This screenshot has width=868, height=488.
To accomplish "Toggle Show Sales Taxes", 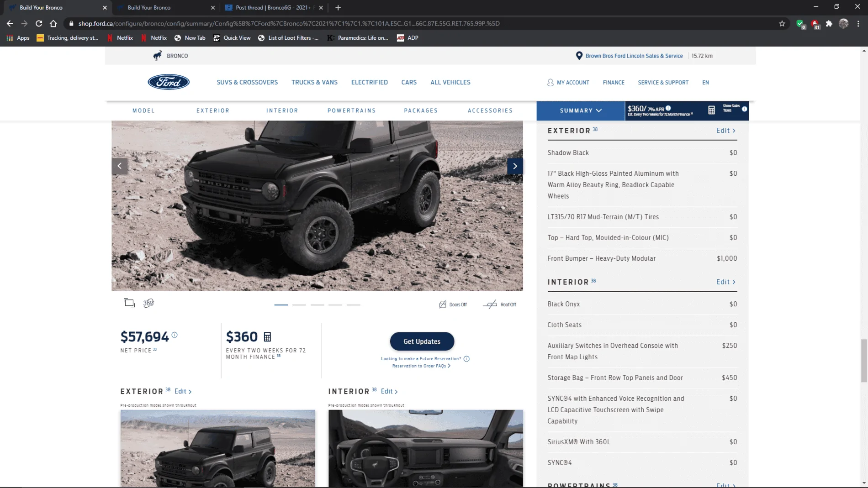I will pyautogui.click(x=731, y=108).
